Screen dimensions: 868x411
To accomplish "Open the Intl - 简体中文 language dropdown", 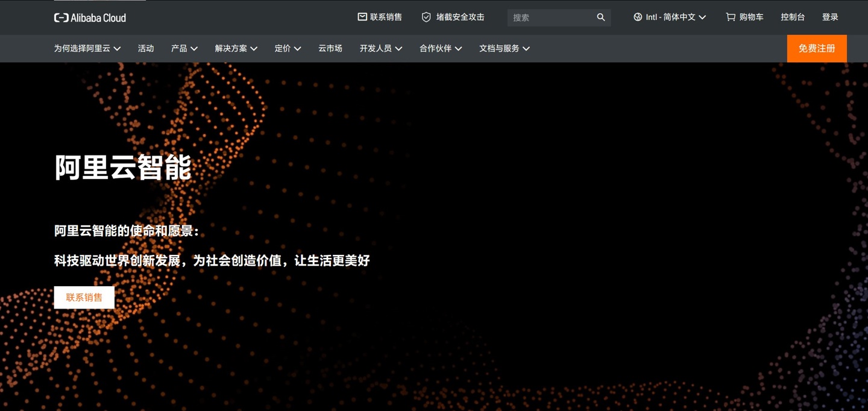I will 670,17.
